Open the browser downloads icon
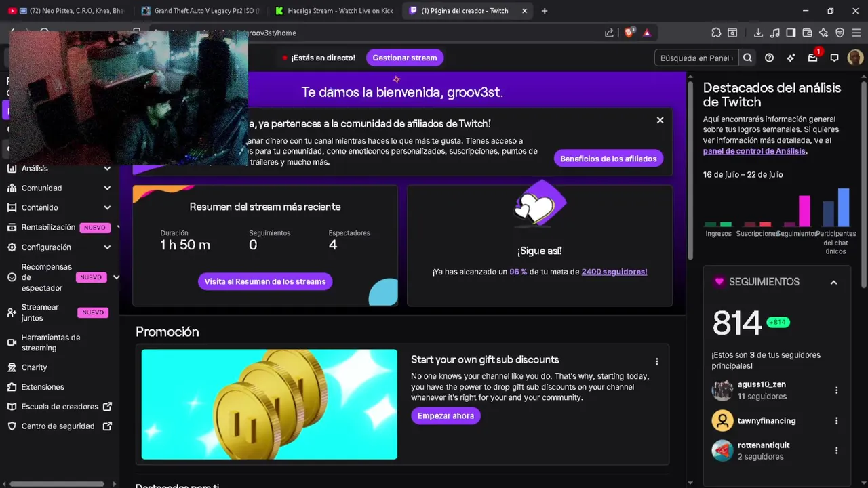868x488 pixels. coord(758,33)
